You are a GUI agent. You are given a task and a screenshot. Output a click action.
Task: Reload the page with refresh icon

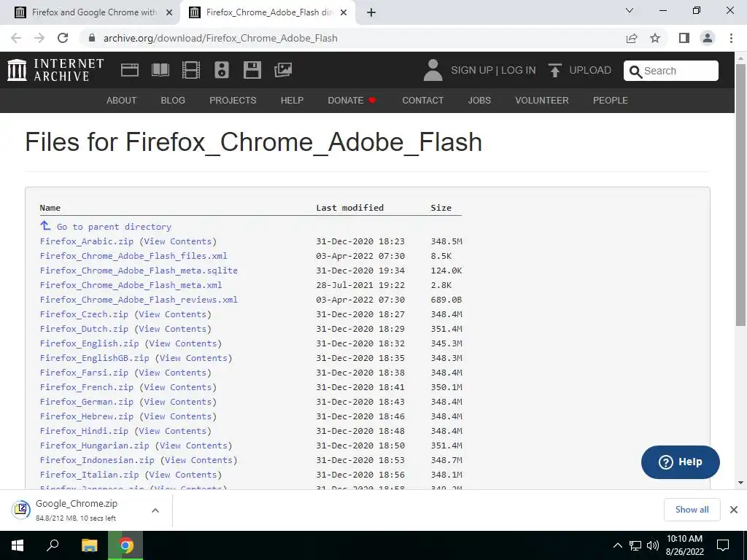[63, 38]
